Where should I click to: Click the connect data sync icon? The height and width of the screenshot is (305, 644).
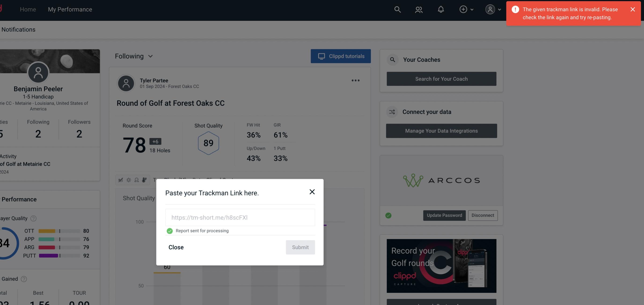coord(392,111)
